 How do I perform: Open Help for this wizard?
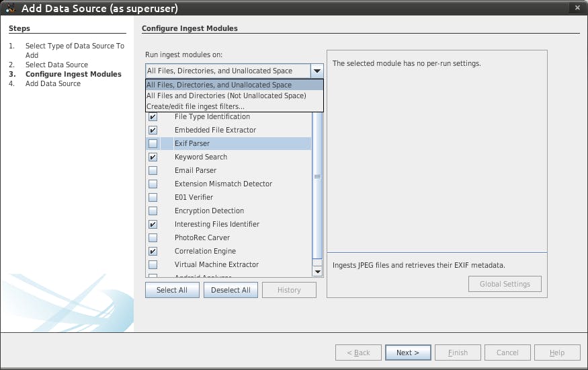coord(557,353)
